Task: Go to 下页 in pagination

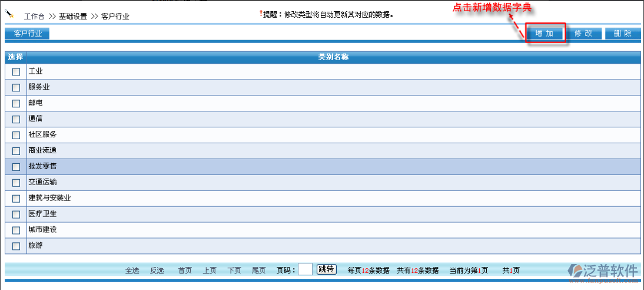Action: click(234, 271)
